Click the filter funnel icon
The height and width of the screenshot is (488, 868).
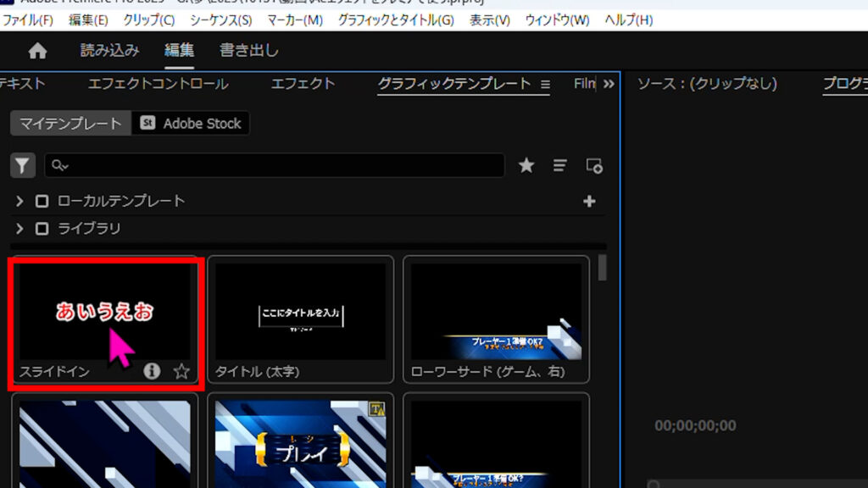pos(23,165)
